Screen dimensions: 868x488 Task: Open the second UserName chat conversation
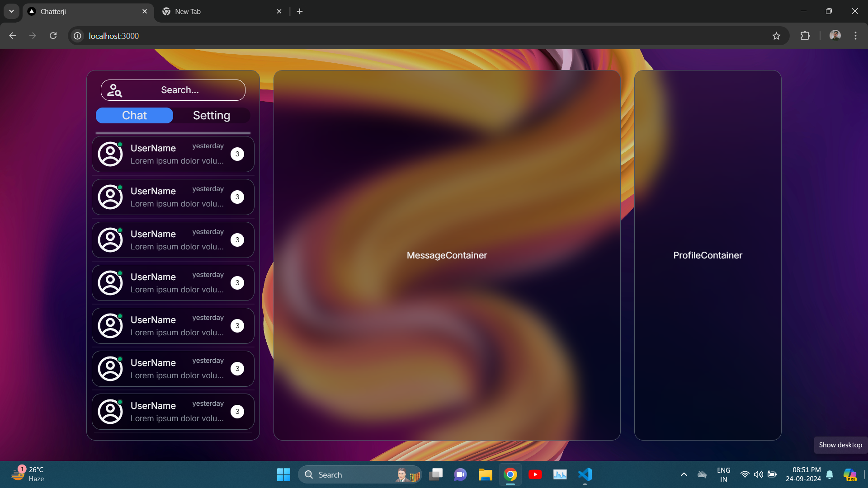(x=173, y=197)
